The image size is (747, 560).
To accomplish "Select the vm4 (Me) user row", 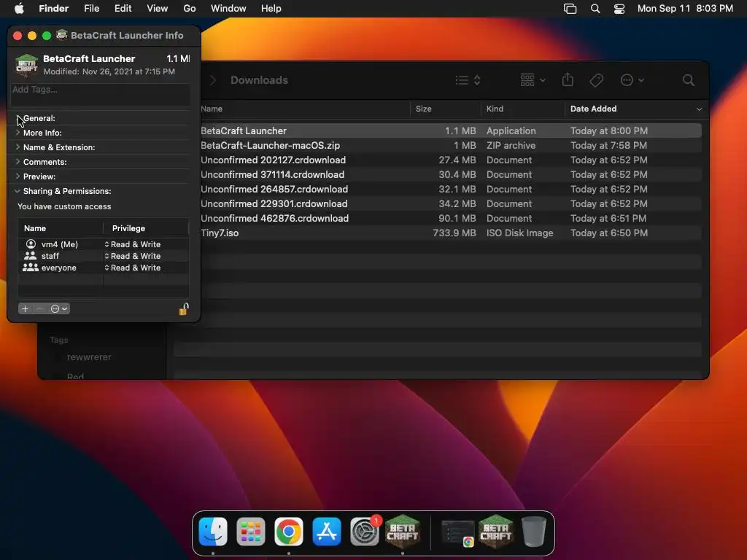I will 104,244.
